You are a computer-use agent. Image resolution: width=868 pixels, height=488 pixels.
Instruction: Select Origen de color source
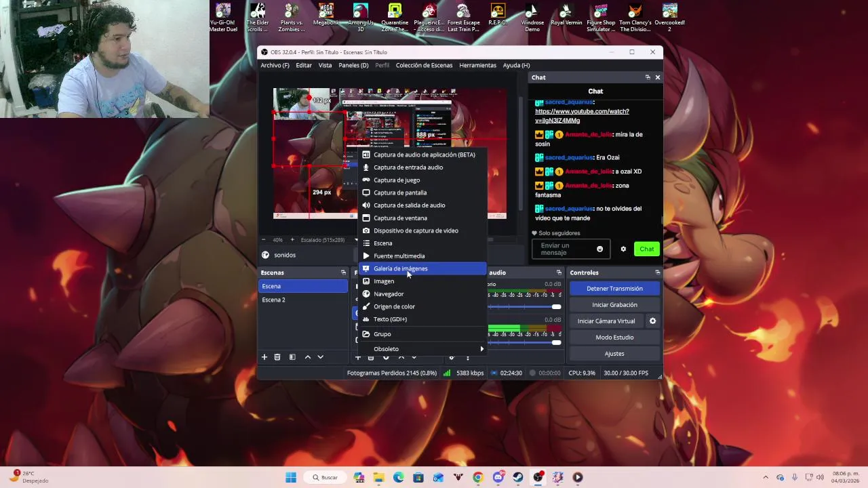click(x=422, y=306)
